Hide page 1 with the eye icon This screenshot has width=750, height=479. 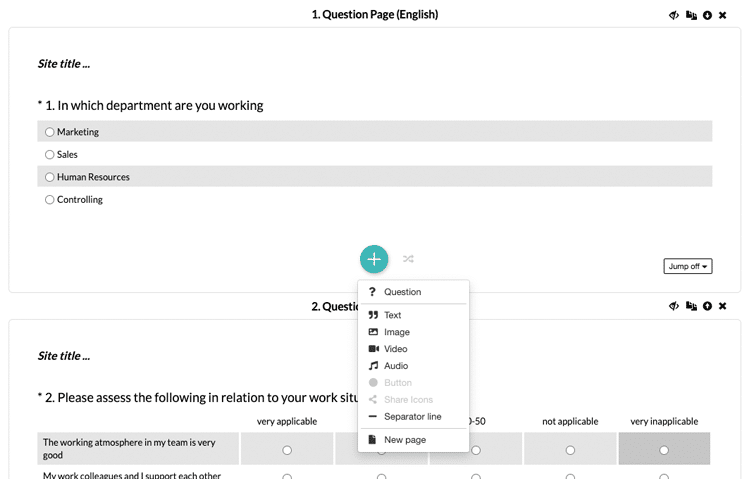(x=674, y=15)
